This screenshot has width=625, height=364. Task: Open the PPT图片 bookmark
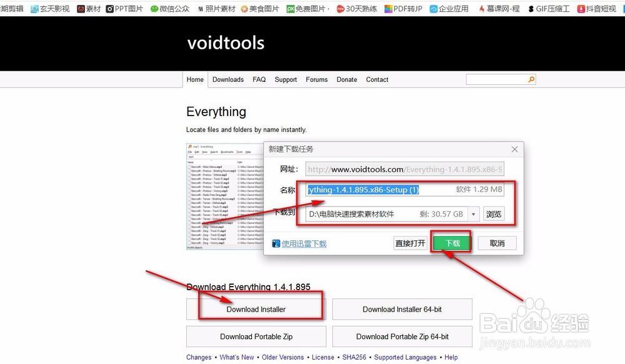(124, 9)
